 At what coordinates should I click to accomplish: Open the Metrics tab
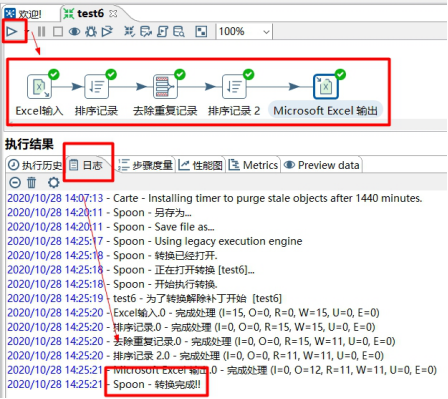[253, 165]
